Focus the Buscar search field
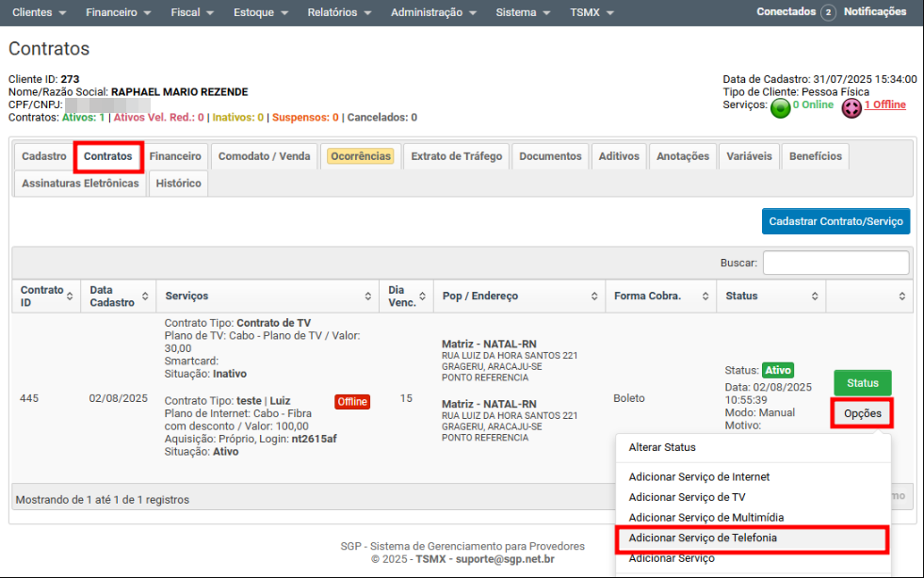This screenshot has width=924, height=578. [x=835, y=263]
